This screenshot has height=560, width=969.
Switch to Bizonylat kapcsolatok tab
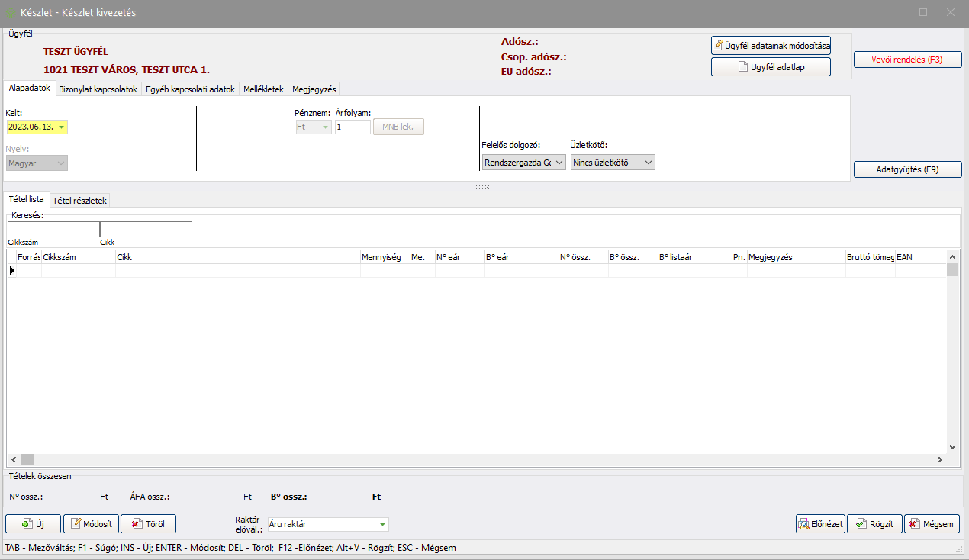(98, 89)
